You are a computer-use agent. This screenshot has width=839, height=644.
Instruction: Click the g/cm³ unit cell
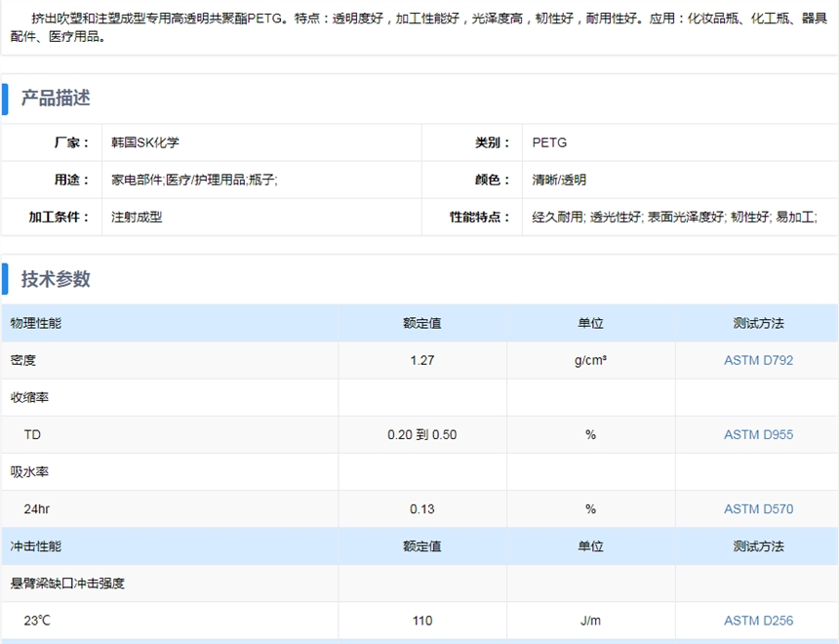[590, 360]
